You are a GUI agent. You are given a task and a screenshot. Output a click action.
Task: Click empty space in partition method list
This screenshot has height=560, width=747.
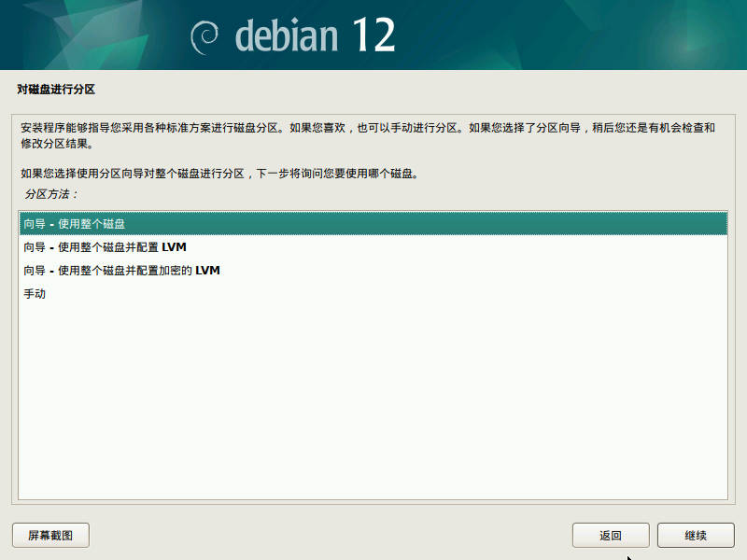tap(373, 400)
